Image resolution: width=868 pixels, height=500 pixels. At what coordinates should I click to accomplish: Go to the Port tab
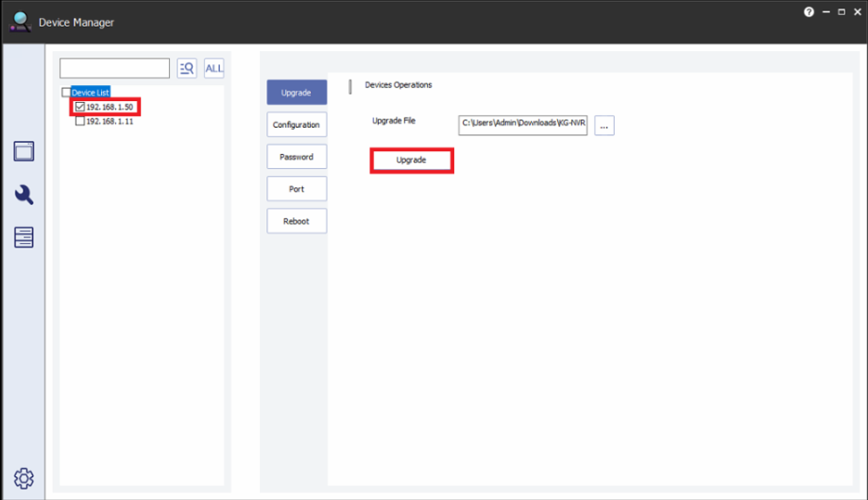coord(297,189)
